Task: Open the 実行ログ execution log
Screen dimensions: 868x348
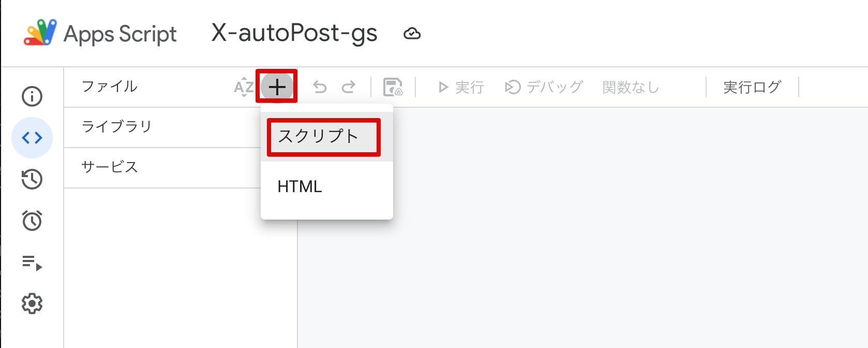Action: click(752, 87)
